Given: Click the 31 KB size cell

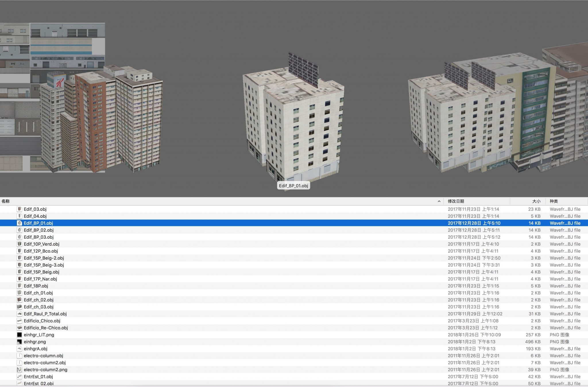Looking at the screenshot, I should pyautogui.click(x=535, y=314).
